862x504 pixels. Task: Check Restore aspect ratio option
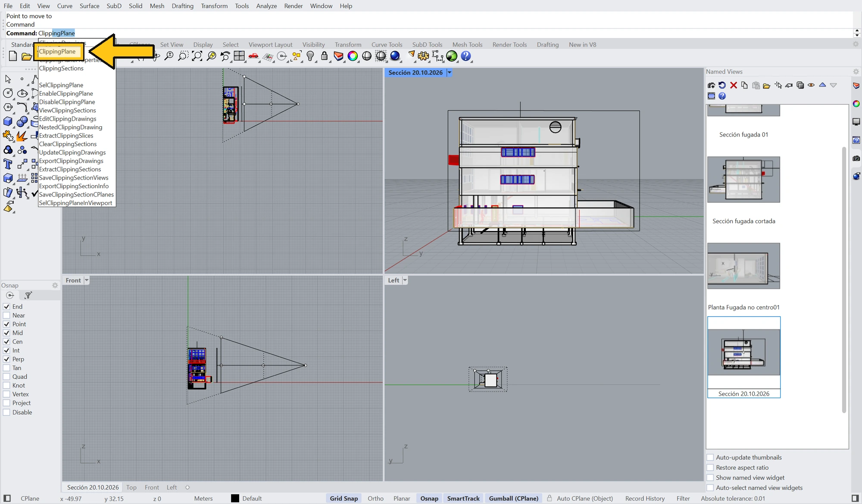[710, 467]
